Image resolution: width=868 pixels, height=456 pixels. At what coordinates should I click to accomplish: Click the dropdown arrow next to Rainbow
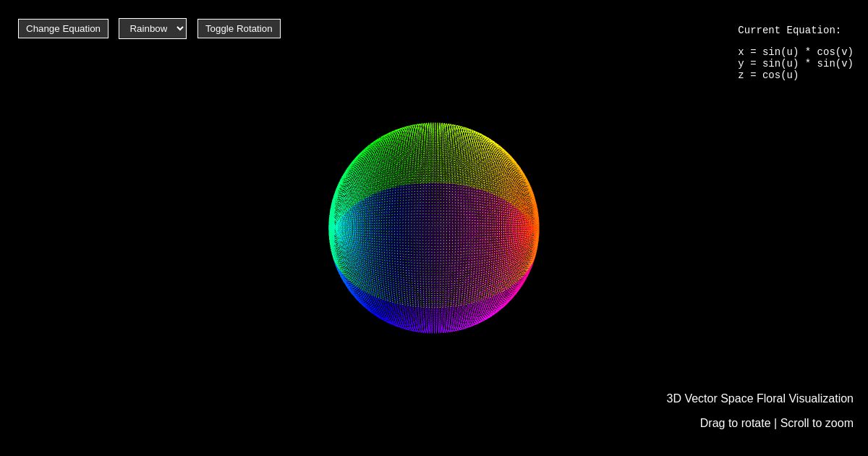tap(178, 28)
